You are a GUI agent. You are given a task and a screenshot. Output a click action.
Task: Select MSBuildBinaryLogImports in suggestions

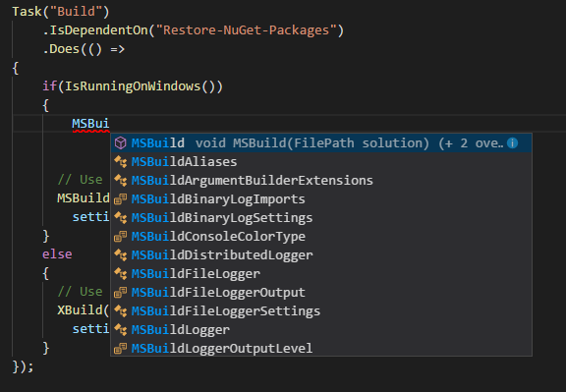pos(321,199)
